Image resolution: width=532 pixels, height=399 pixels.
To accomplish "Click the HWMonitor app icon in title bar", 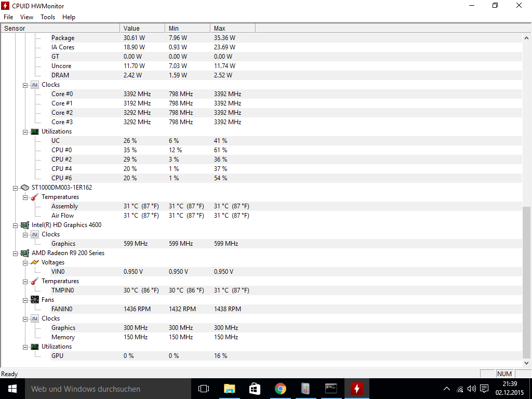I will point(5,6).
